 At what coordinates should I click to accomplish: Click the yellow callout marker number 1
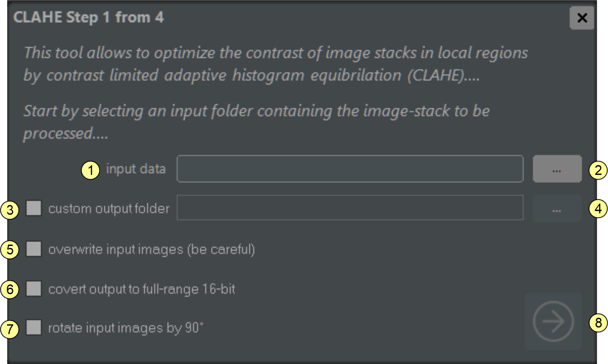90,170
